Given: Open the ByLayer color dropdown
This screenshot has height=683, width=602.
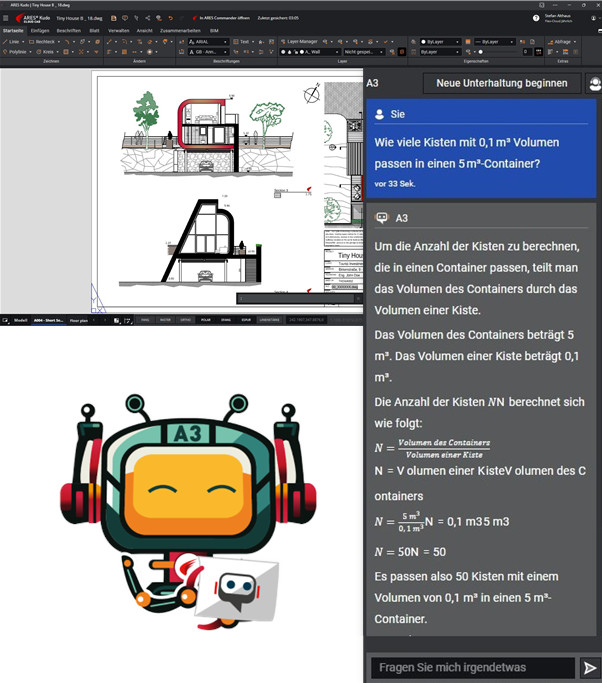Looking at the screenshot, I should [440, 42].
